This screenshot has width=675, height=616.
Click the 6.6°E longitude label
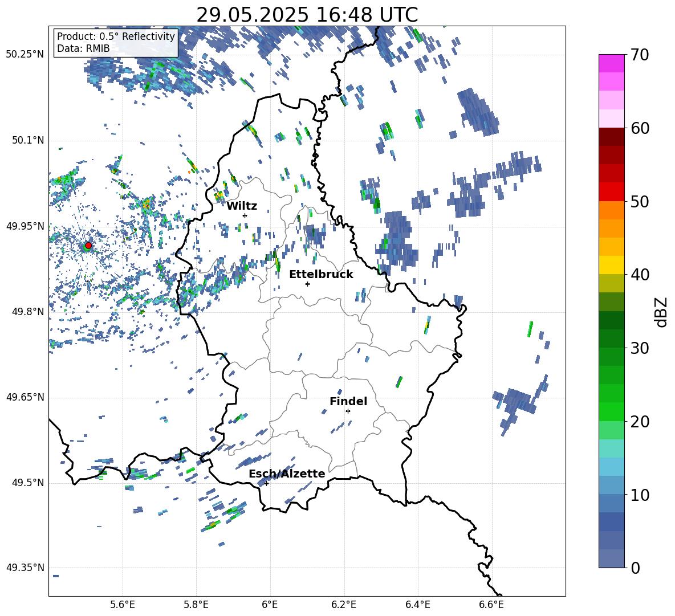491,605
